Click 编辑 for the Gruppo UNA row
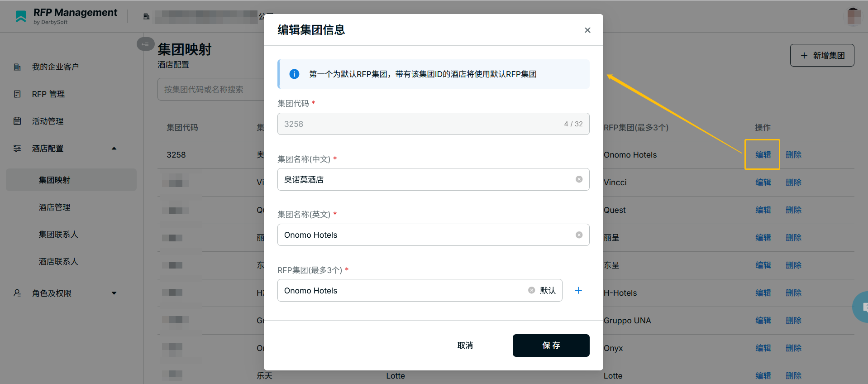This screenshot has height=384, width=868. click(763, 321)
